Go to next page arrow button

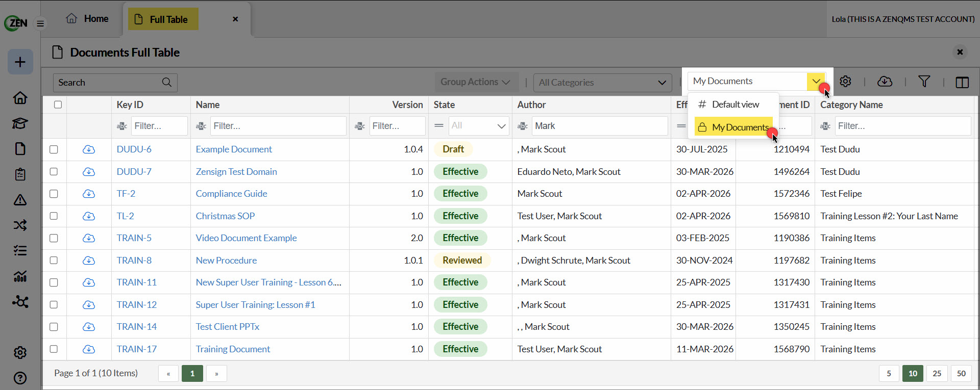click(x=216, y=374)
